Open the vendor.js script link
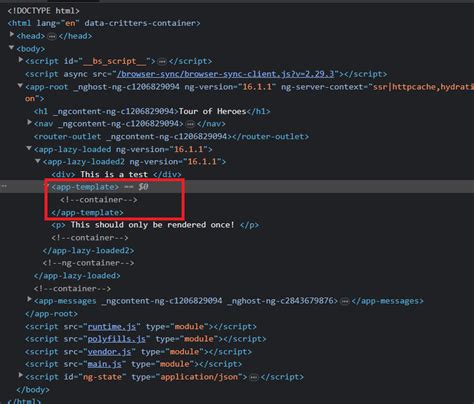The height and width of the screenshot is (404, 474). 109,352
